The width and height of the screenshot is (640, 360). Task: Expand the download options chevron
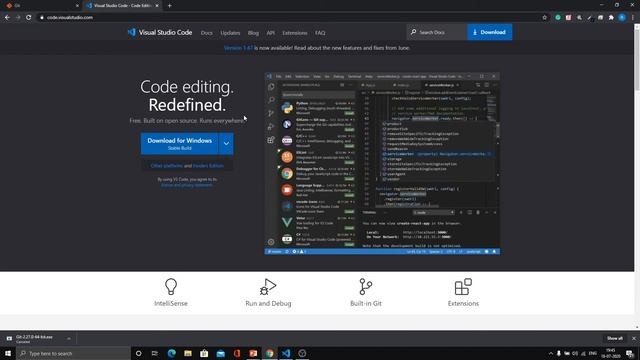coord(226,144)
